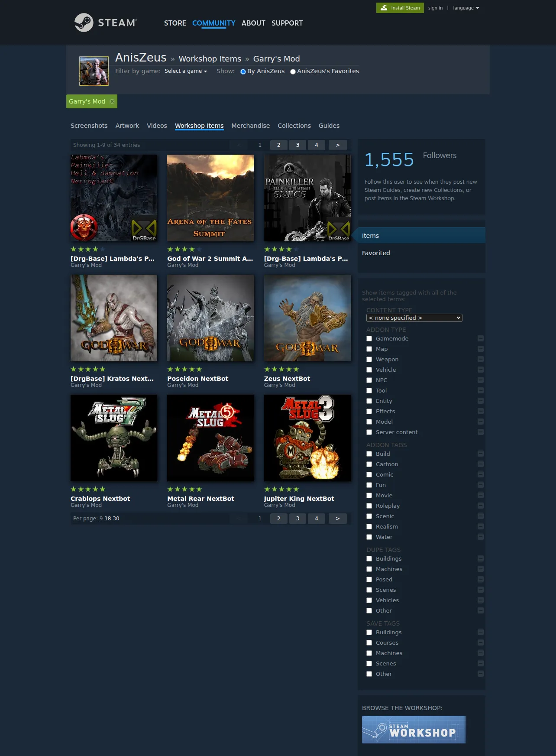Click the minus exclude icon beside Movie
Image resolution: width=556 pixels, height=756 pixels.
(x=481, y=495)
